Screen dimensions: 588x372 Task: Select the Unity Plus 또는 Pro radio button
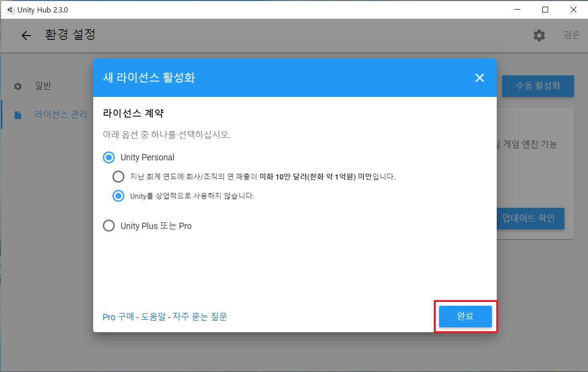click(x=109, y=226)
